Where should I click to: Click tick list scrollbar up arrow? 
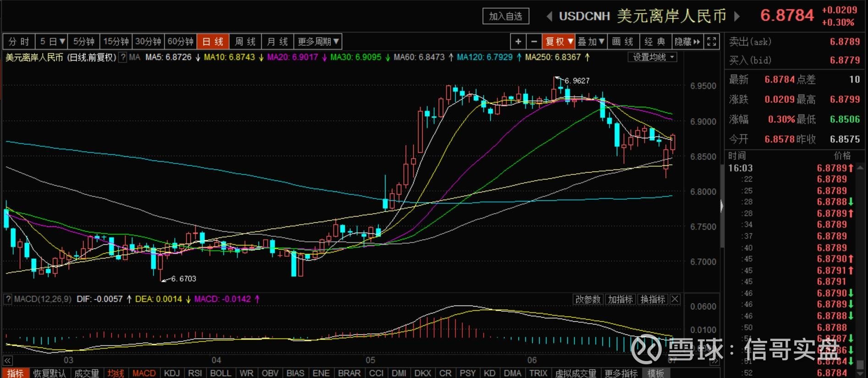pyautogui.click(x=860, y=168)
